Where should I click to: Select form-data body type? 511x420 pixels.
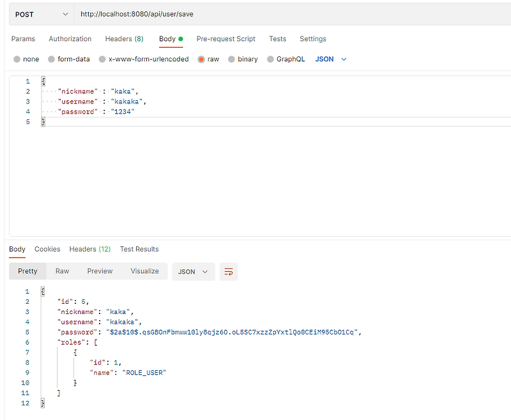tap(52, 59)
